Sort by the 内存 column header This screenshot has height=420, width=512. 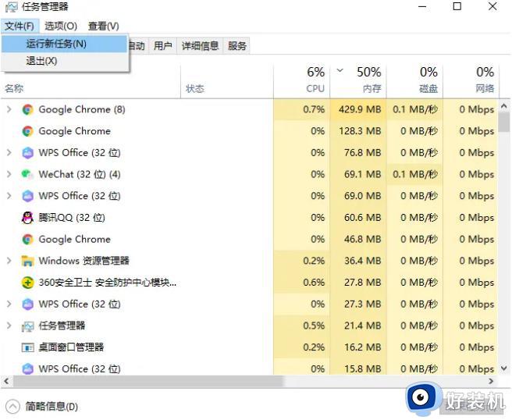click(358, 81)
